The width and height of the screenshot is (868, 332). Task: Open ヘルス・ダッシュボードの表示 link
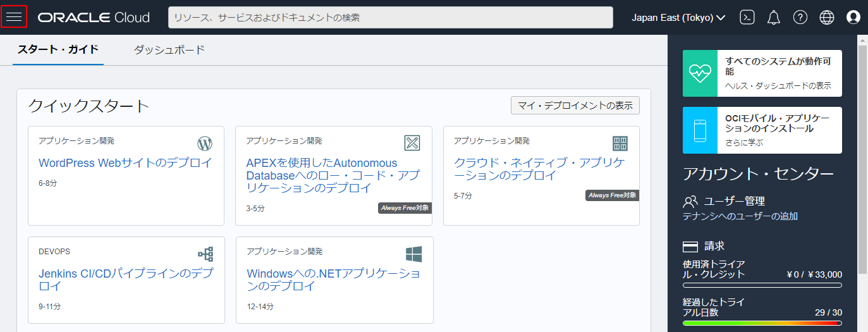pyautogui.click(x=778, y=85)
